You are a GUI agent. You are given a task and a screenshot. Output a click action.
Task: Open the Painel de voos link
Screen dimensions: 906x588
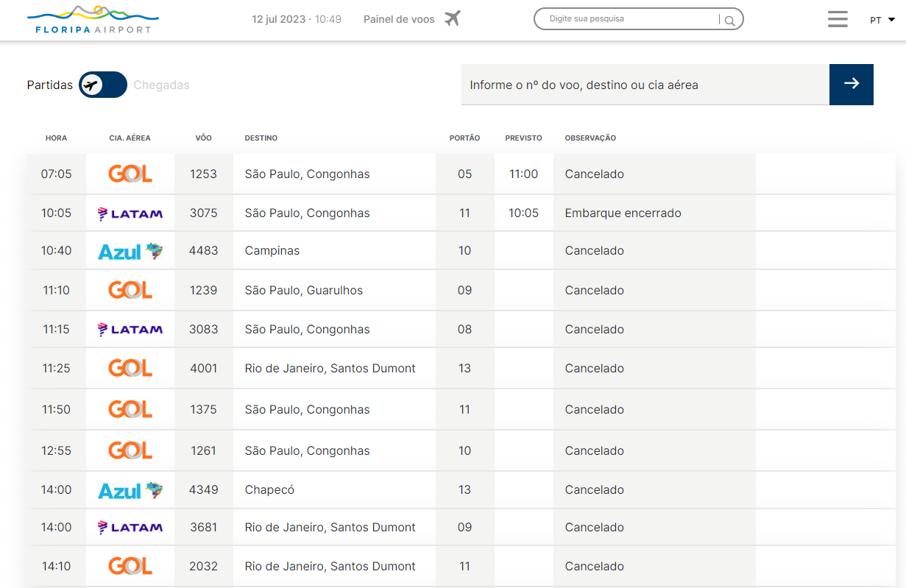pos(399,19)
